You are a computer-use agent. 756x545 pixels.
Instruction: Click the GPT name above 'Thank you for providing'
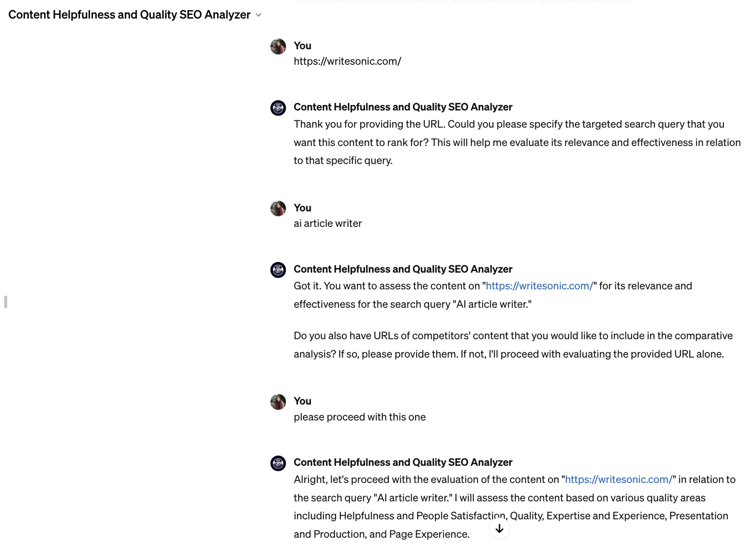pyautogui.click(x=403, y=107)
